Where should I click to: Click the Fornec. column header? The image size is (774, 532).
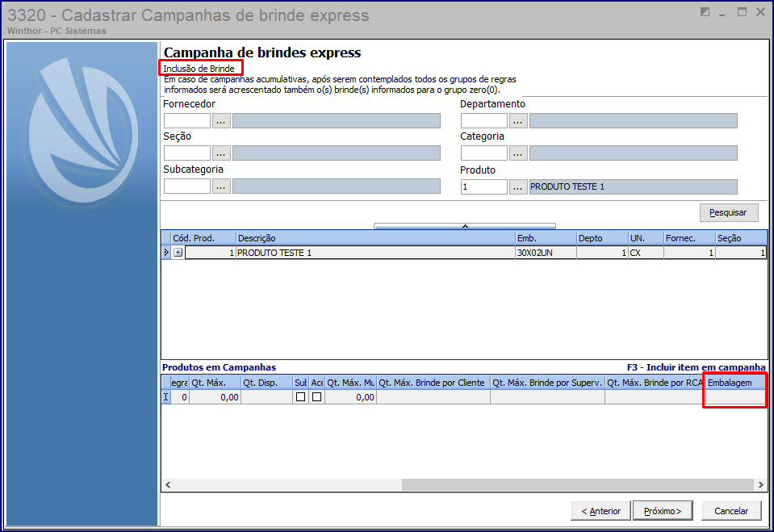tap(689, 238)
